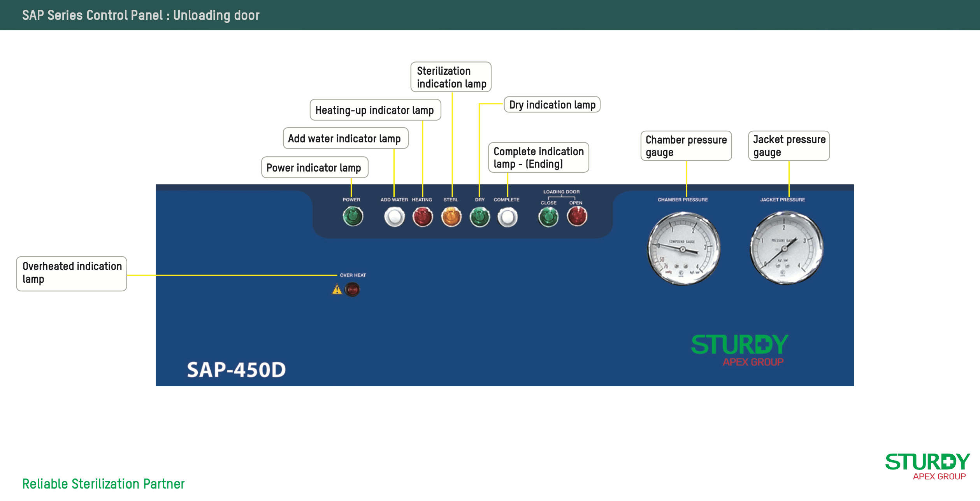Screen dimensions: 980x501
Task: Click the STERI. label on the panel
Action: click(x=451, y=200)
